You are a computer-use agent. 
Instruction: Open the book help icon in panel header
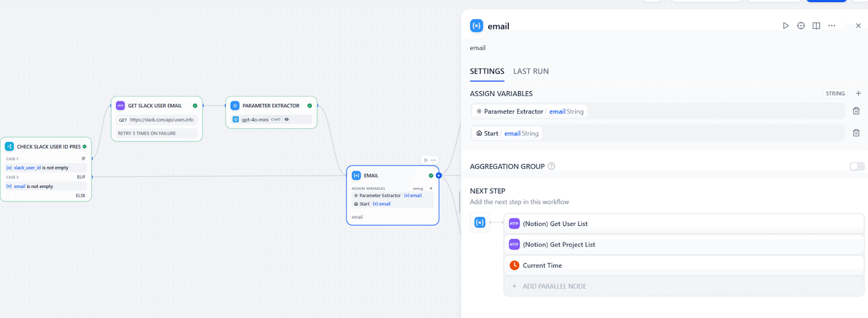click(x=816, y=26)
